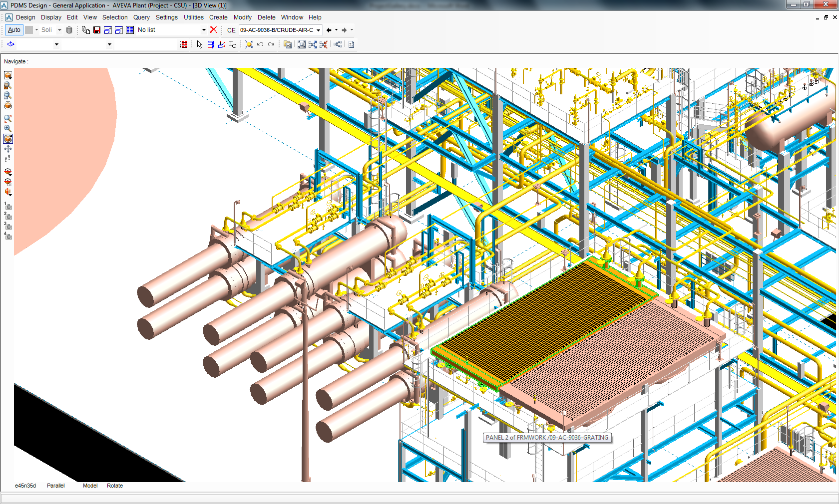This screenshot has height=504, width=839.
Task: Click the Save Work floppy disk icon
Action: [97, 30]
